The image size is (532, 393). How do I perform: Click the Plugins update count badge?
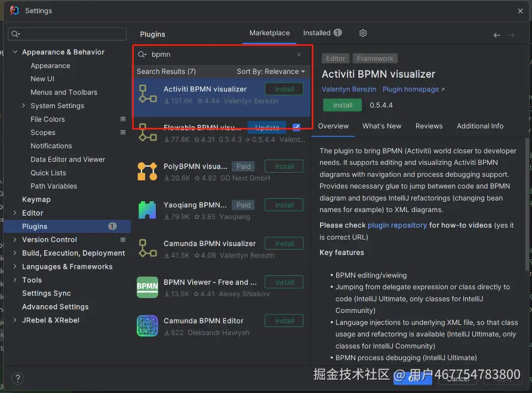[112, 226]
